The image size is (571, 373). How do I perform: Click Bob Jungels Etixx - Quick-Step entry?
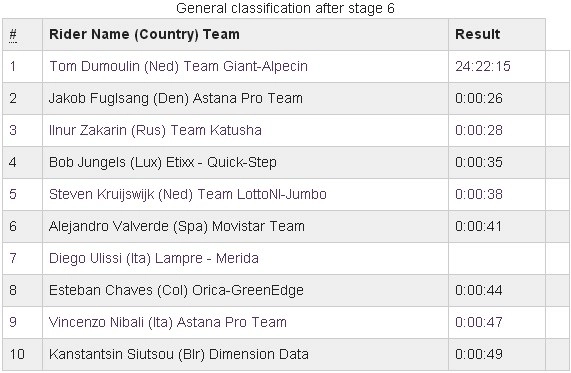tap(162, 162)
